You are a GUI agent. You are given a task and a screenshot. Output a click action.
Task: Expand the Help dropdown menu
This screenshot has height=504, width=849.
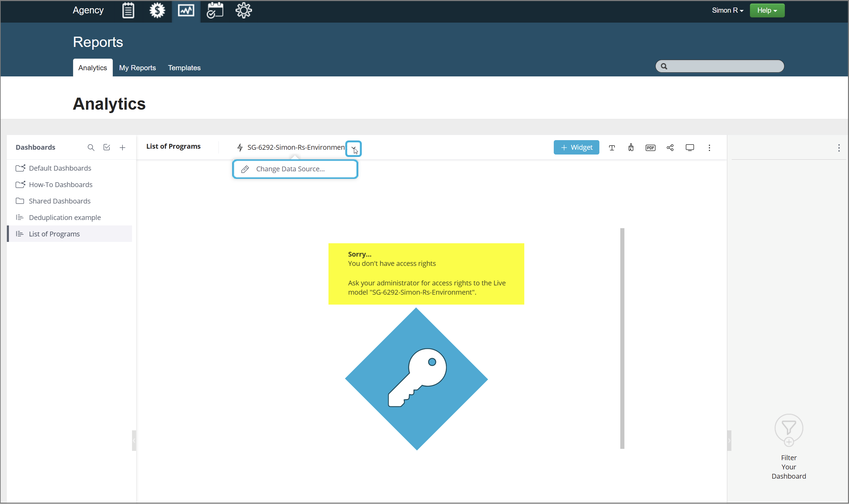point(767,10)
